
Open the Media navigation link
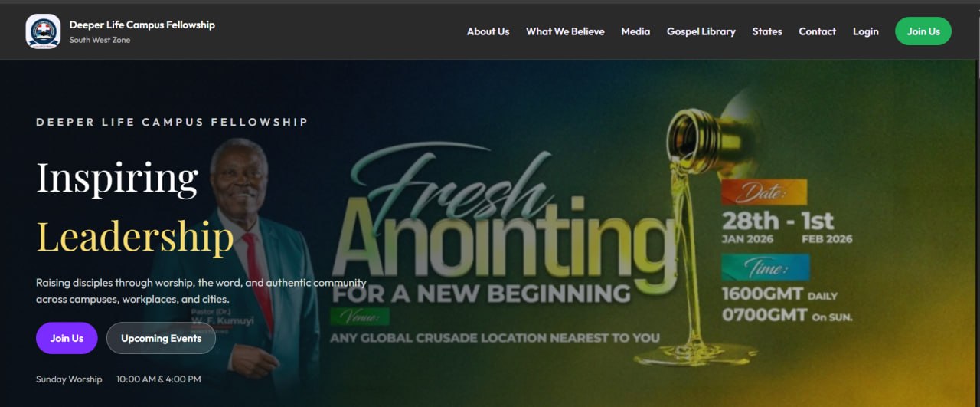[635, 31]
